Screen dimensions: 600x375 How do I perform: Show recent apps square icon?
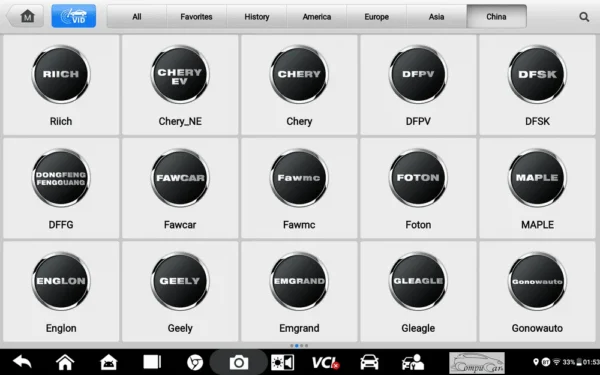[152, 362]
